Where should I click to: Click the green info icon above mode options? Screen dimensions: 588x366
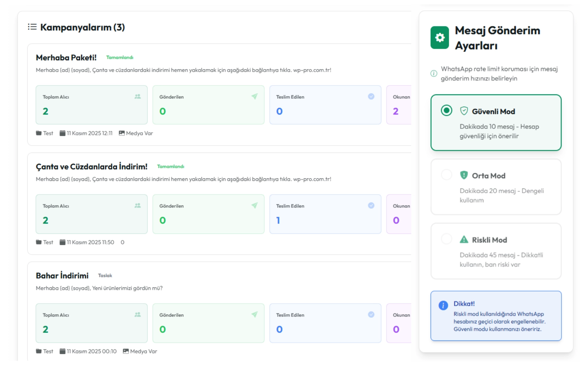434,74
